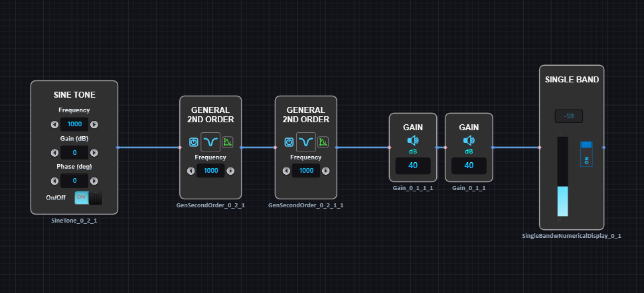The image size is (644, 293).
Task: Click Sine Tone output connector pin
Action: coord(118,147)
